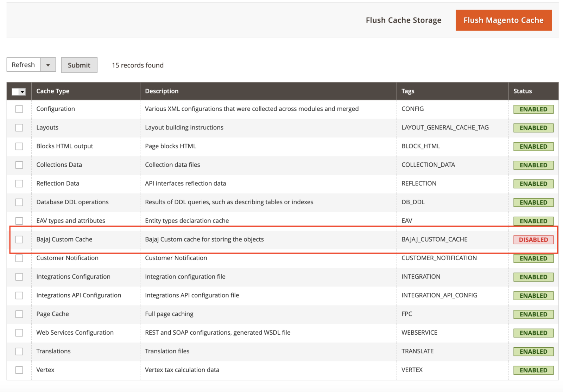Check the Configuration cache checkbox
Image resolution: width=563 pixels, height=392 pixels.
click(x=19, y=109)
